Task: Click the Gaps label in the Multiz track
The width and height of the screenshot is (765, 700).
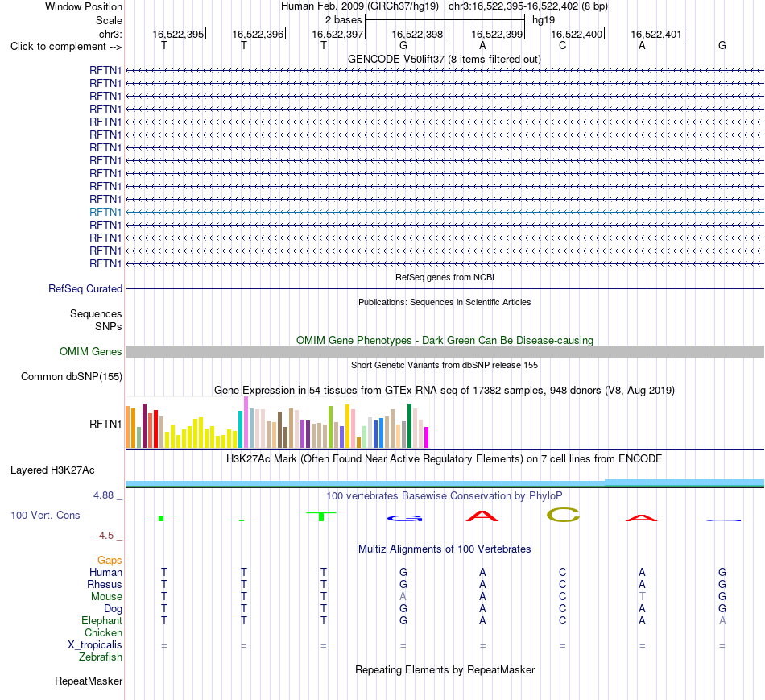Action: [110, 560]
